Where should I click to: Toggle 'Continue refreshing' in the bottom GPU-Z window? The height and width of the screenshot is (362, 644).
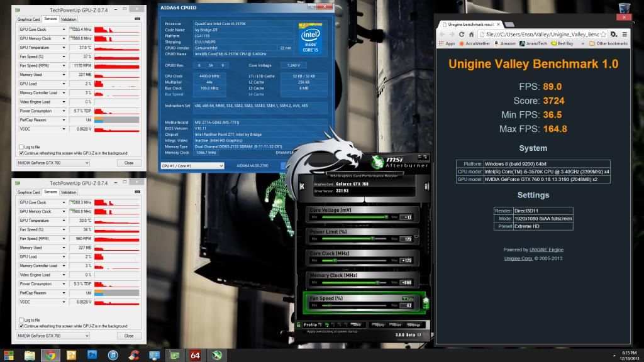click(21, 326)
